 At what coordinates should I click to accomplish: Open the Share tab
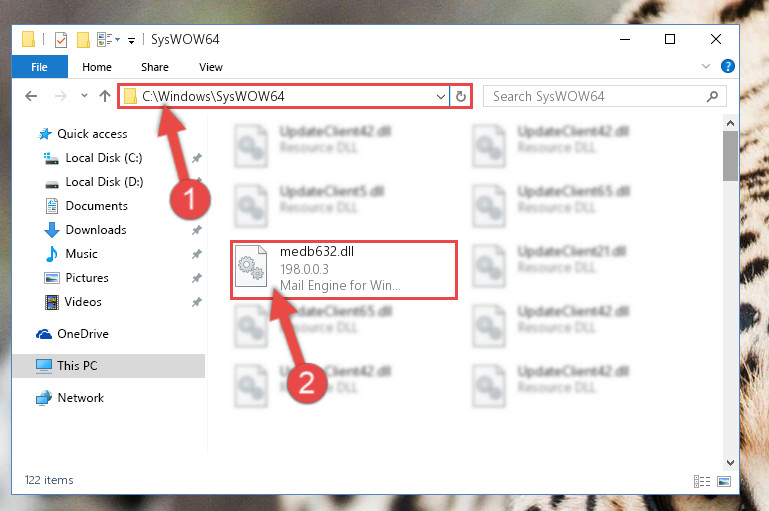pos(154,67)
